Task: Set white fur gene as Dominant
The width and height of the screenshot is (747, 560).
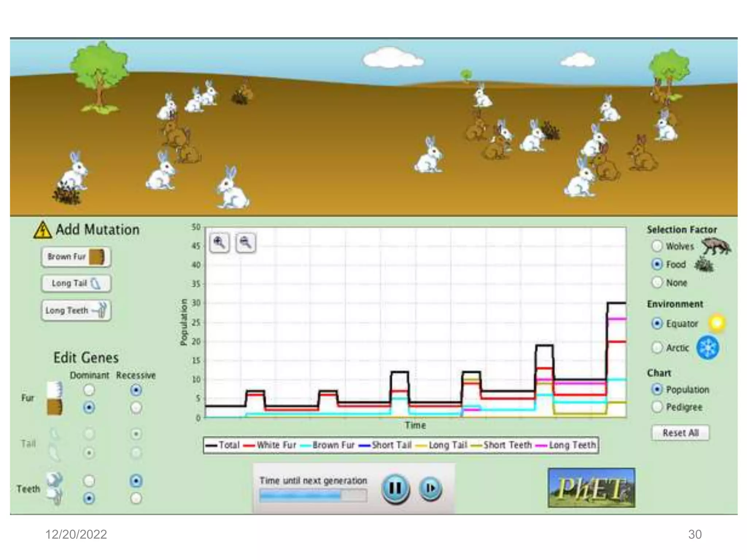Action: [x=89, y=390]
